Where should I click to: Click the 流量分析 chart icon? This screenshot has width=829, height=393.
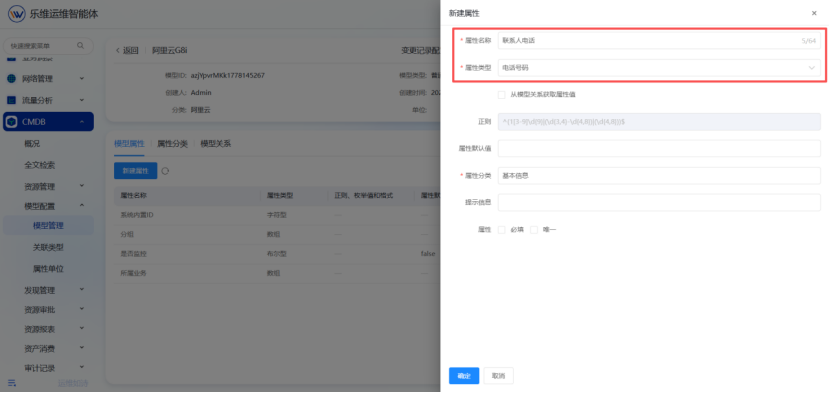11,100
